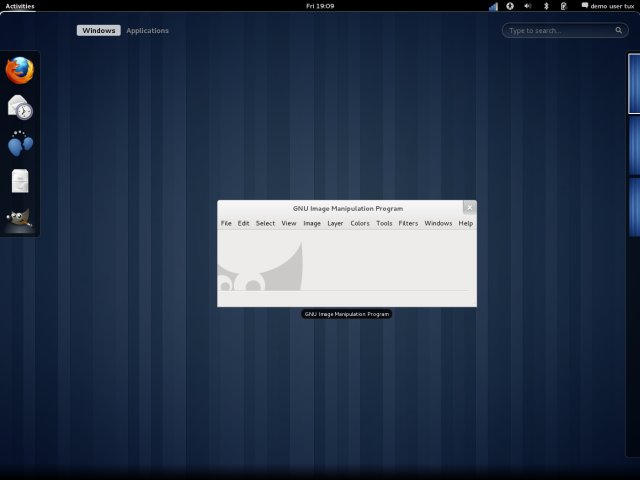Click the volume speaker icon

[528, 6]
